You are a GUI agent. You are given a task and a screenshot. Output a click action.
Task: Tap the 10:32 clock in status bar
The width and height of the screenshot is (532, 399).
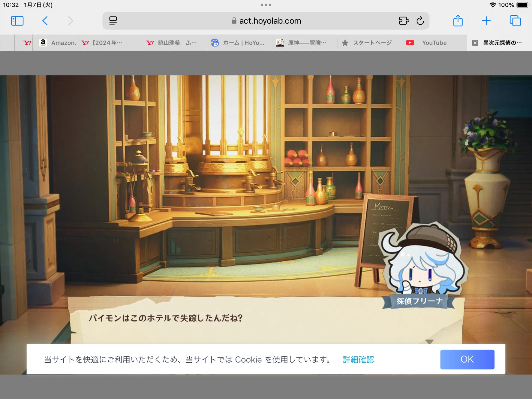[11, 5]
